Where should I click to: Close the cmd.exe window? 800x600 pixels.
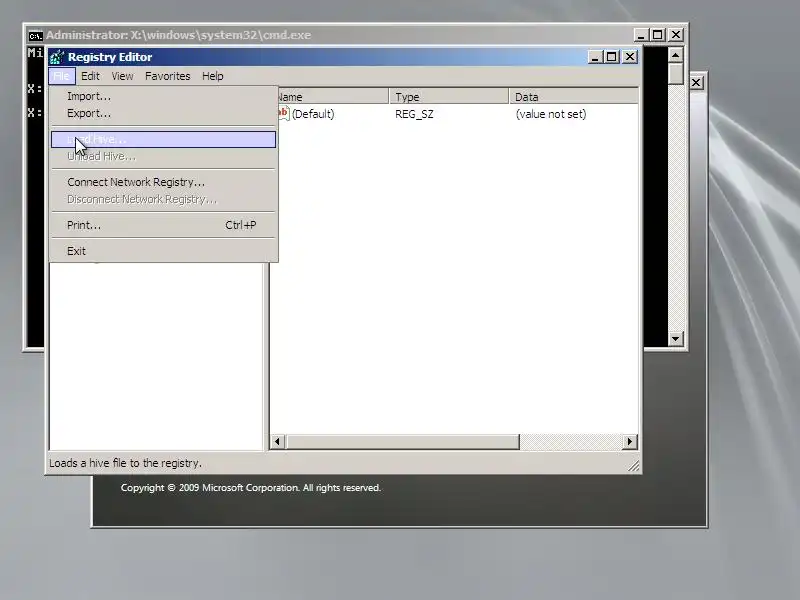click(676, 35)
